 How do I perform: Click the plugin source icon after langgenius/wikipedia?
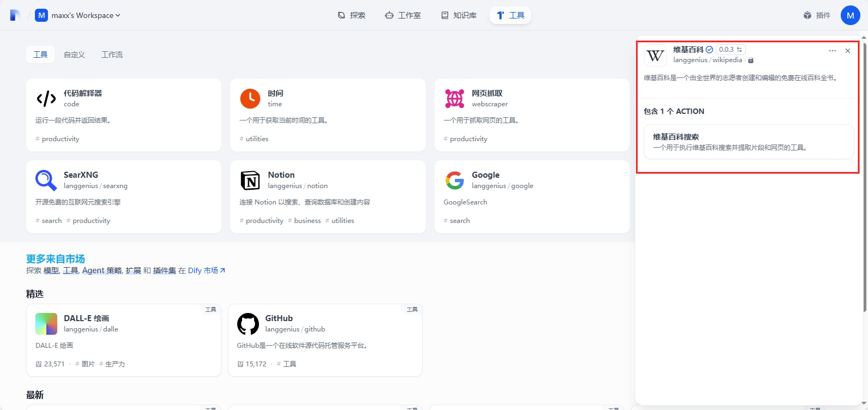click(x=751, y=61)
